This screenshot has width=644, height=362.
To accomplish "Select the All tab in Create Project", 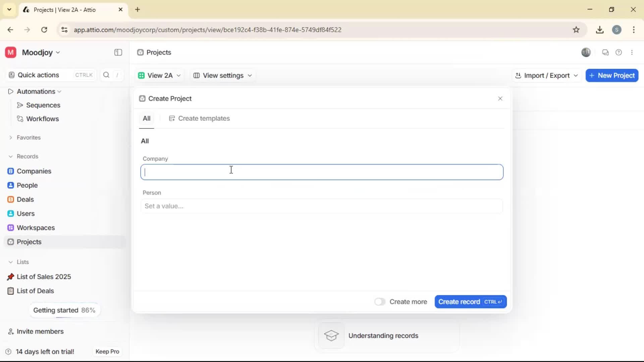I will tap(147, 118).
